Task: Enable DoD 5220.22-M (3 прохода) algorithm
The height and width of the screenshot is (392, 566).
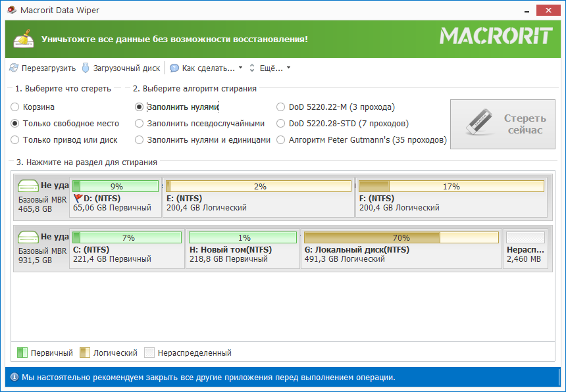Action: 282,107
